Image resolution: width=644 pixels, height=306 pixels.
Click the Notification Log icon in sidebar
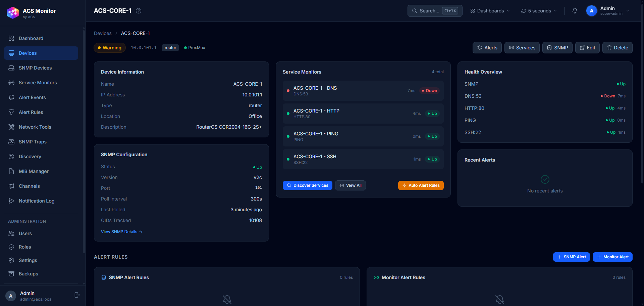tap(11, 201)
